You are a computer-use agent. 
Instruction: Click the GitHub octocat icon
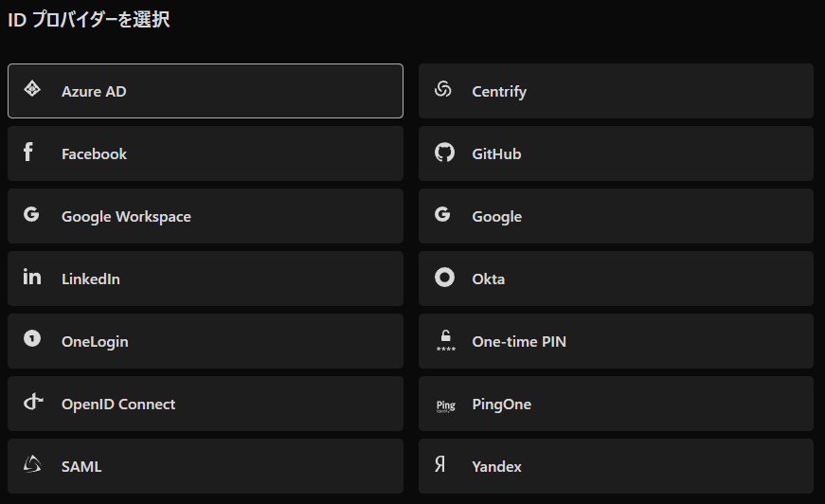pyautogui.click(x=444, y=153)
